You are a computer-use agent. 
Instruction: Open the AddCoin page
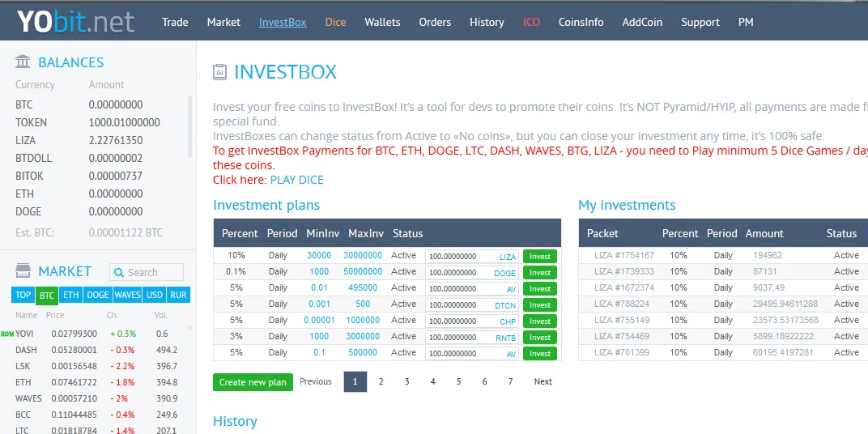coord(642,22)
